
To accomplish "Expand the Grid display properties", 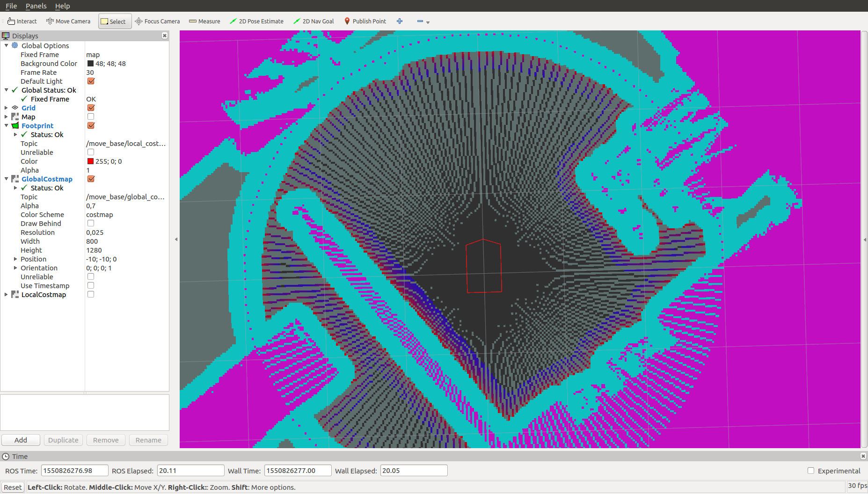I will 6,108.
